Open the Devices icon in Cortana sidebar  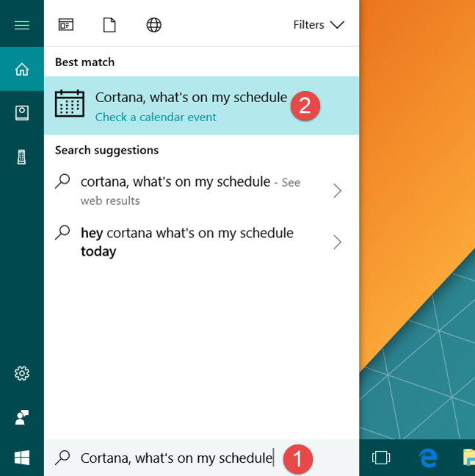21,157
